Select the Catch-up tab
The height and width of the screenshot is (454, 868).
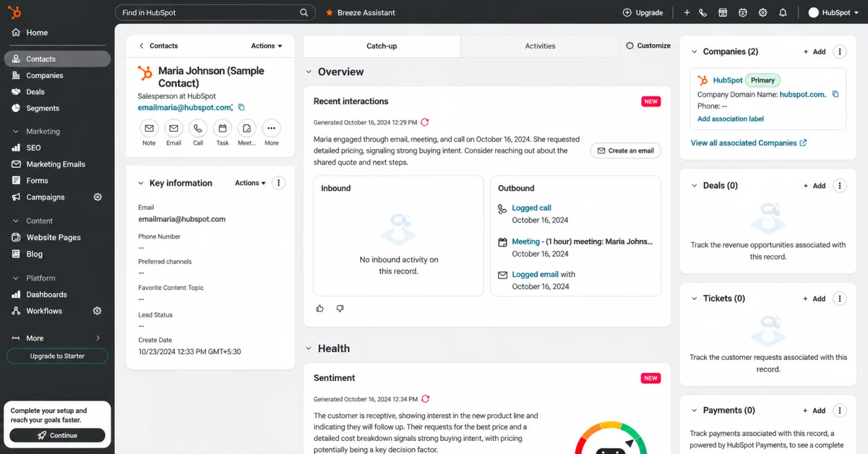pyautogui.click(x=382, y=46)
